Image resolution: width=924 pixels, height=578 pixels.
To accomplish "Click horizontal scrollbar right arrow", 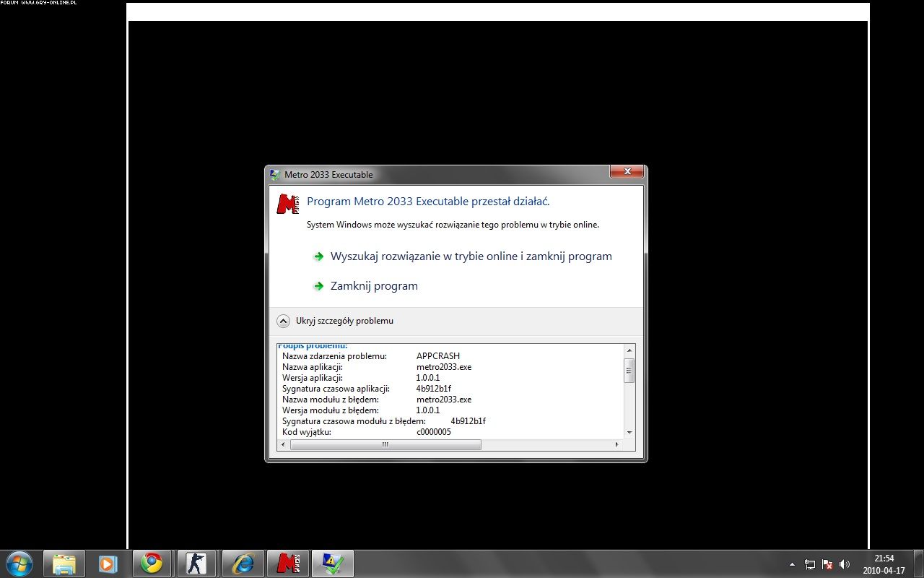I will 616,445.
